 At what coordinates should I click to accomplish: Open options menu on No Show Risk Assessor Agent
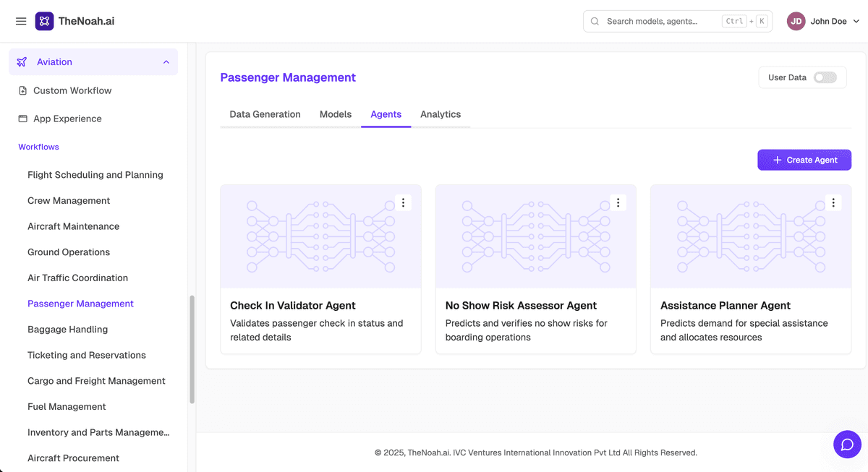pyautogui.click(x=618, y=203)
